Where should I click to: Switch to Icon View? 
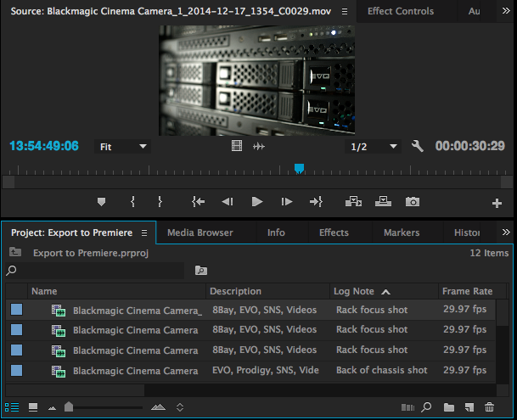point(33,407)
